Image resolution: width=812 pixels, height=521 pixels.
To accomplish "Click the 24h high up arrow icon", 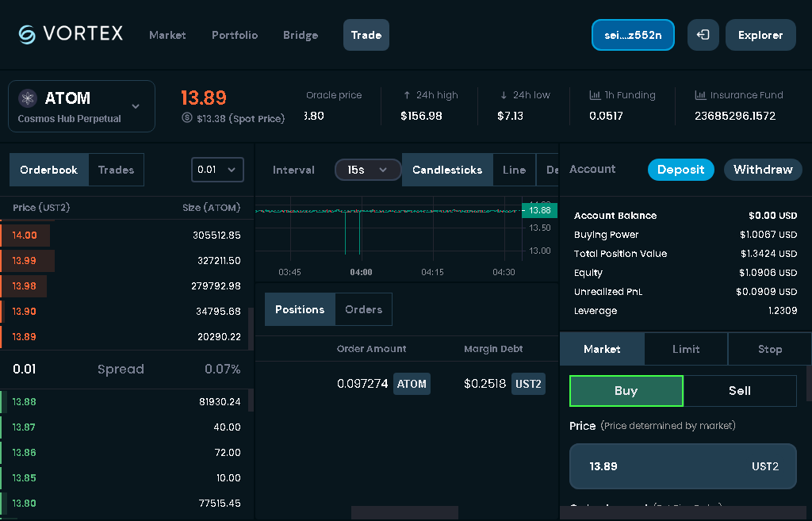I will point(407,95).
